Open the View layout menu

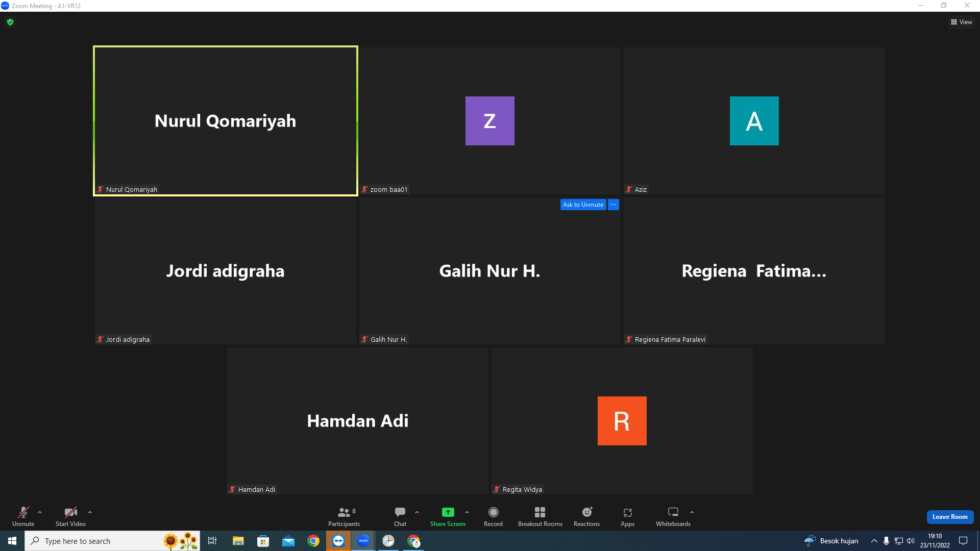pos(962,22)
